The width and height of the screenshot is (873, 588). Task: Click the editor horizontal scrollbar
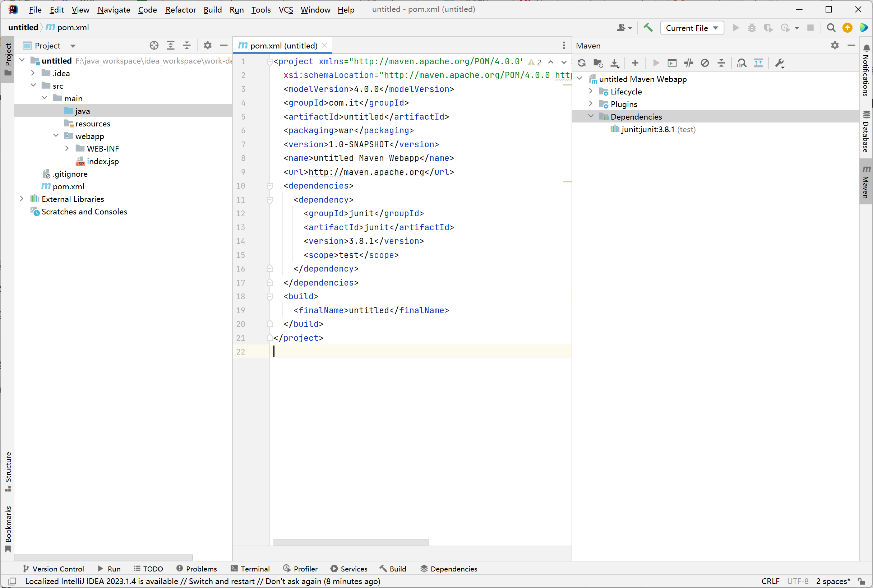pyautogui.click(x=351, y=542)
